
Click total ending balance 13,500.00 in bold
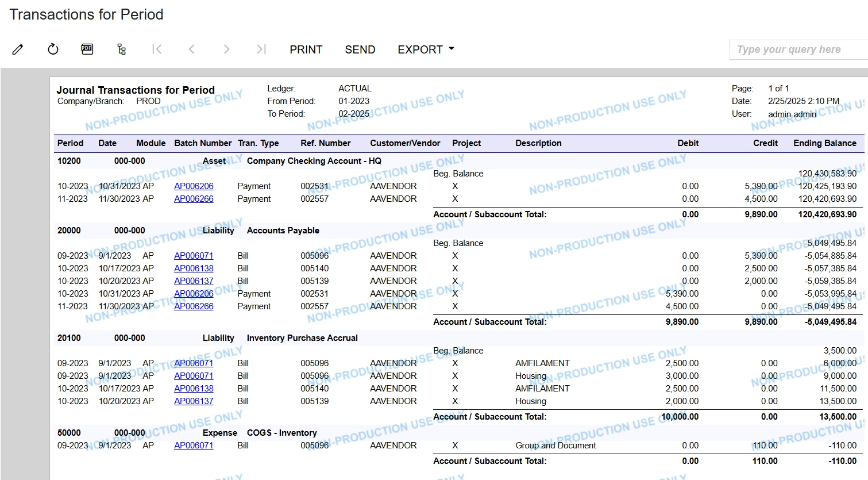[x=838, y=417]
